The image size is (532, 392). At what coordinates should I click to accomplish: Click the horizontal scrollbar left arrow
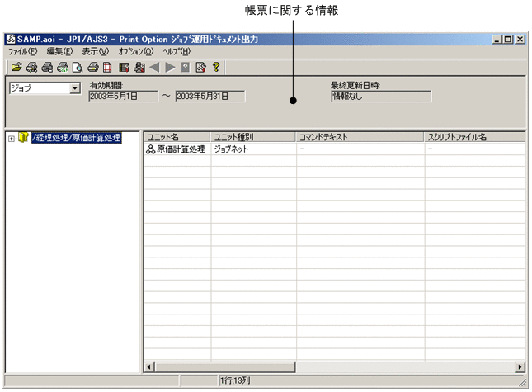pos(149,367)
